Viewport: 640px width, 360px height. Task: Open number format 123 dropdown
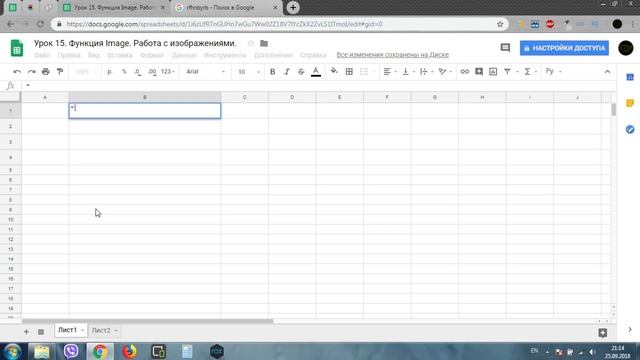[168, 71]
